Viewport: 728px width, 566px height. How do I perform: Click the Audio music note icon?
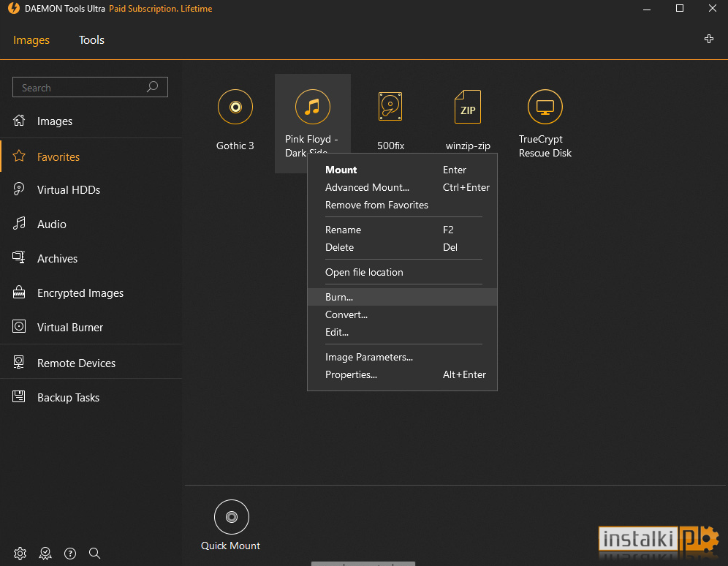coord(19,223)
